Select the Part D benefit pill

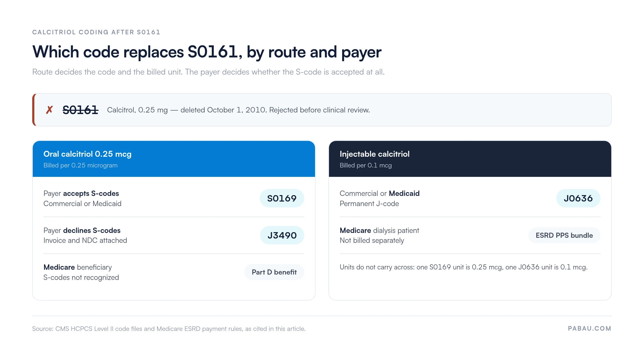click(x=274, y=272)
